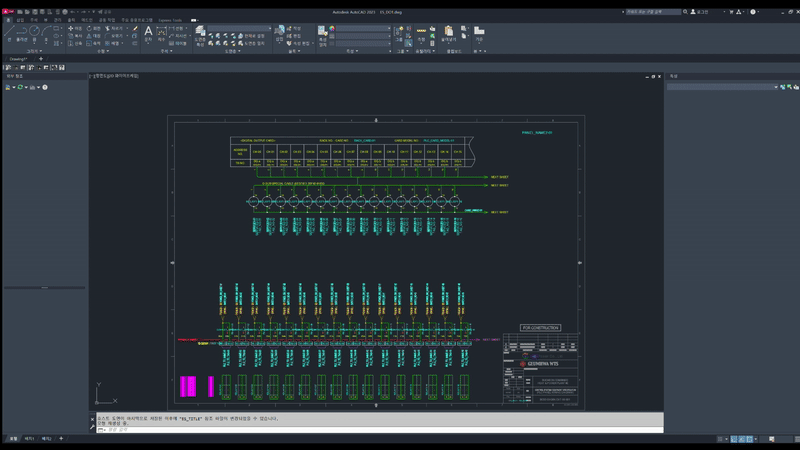Image resolution: width=800 pixels, height=450 pixels.
Task: Expand the Layers panel flyout
Action: [x=233, y=51]
